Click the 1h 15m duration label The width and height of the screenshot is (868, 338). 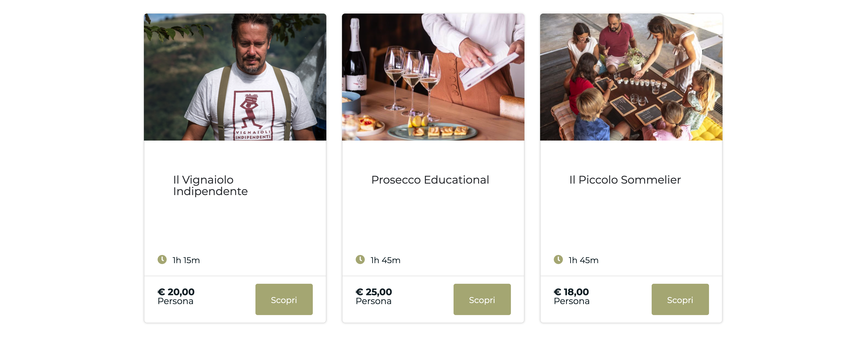(x=186, y=260)
